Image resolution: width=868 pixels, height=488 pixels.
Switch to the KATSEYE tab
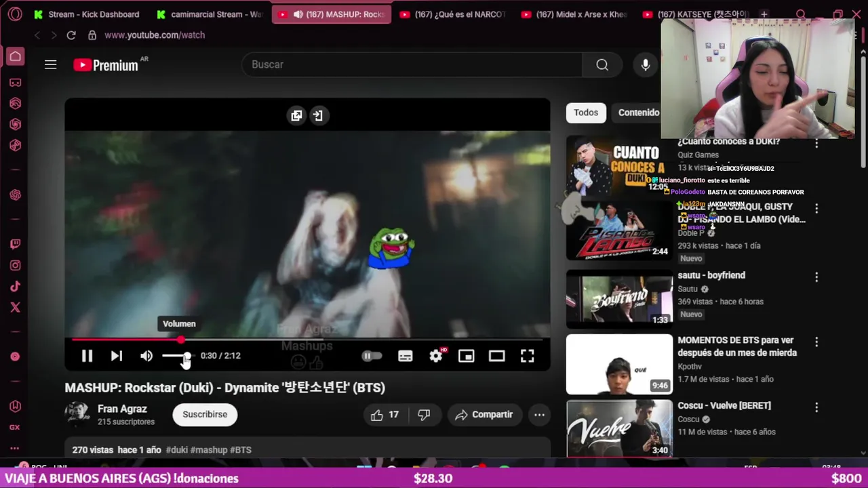pyautogui.click(x=695, y=14)
